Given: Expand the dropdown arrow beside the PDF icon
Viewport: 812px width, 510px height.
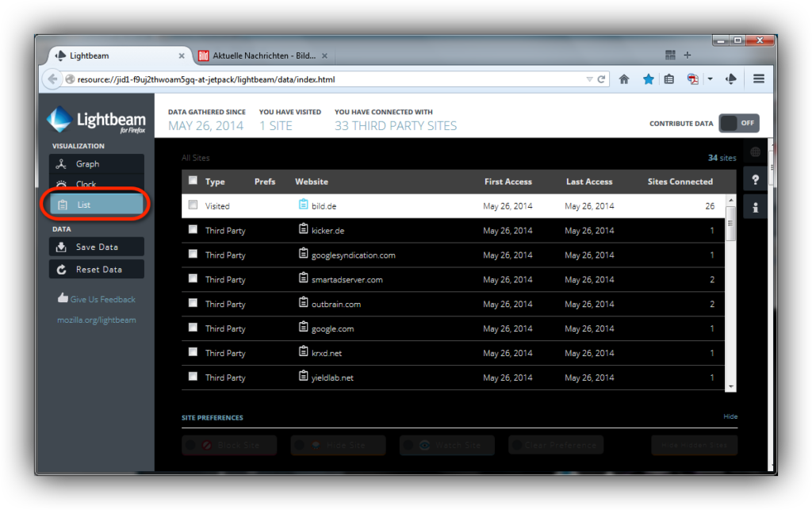Looking at the screenshot, I should tap(710, 79).
